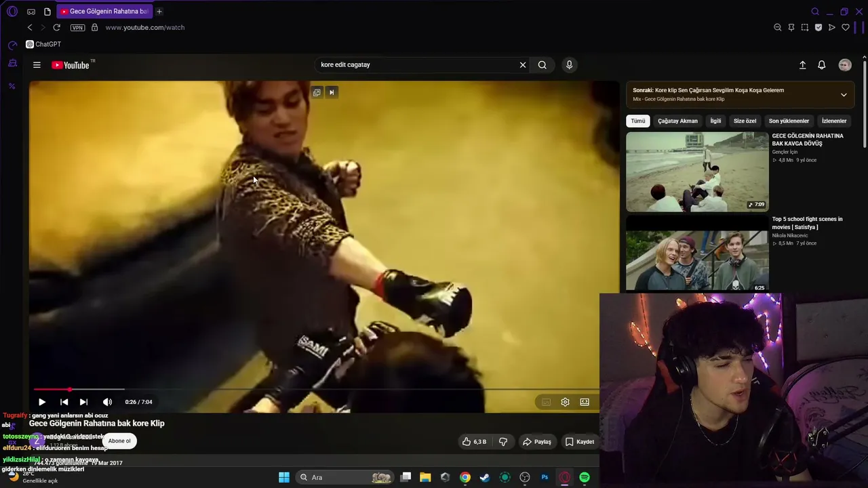The image size is (868, 488).
Task: Open File Explorer from taskbar
Action: point(425,477)
